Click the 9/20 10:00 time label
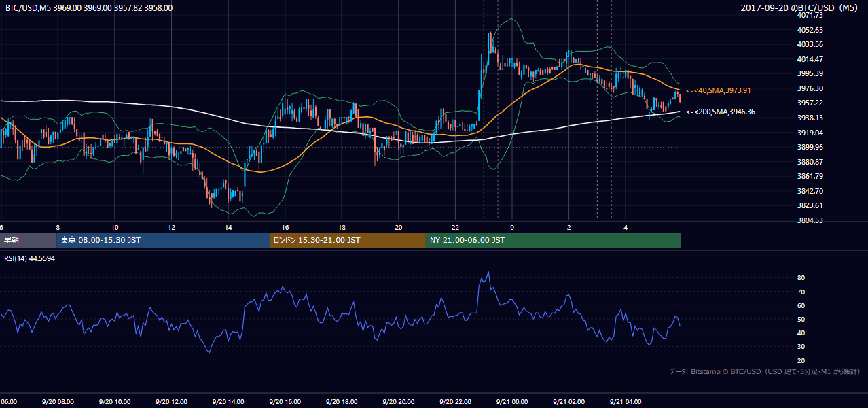The height and width of the screenshot is (408, 868). click(x=115, y=401)
